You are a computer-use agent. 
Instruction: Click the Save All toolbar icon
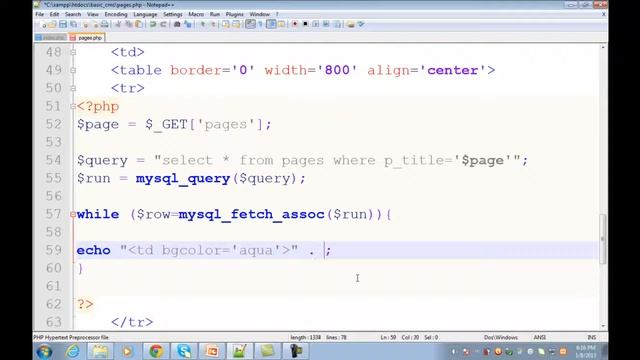coord(73,24)
